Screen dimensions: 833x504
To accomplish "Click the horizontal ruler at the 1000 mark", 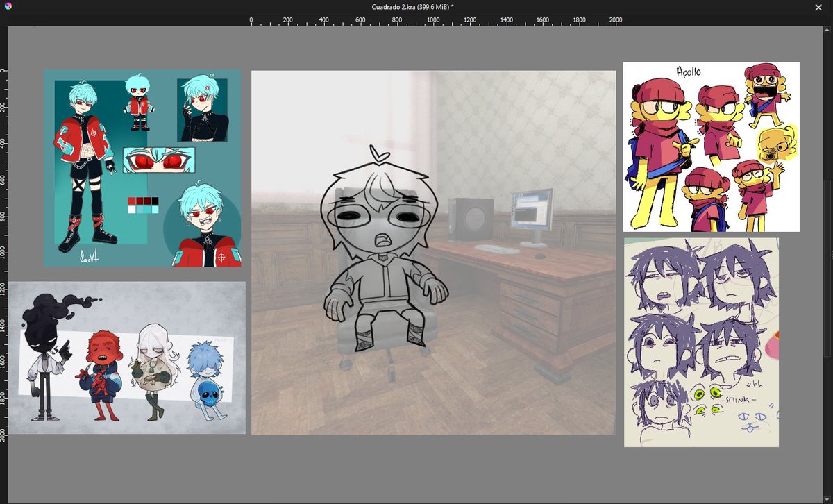I will [433, 21].
